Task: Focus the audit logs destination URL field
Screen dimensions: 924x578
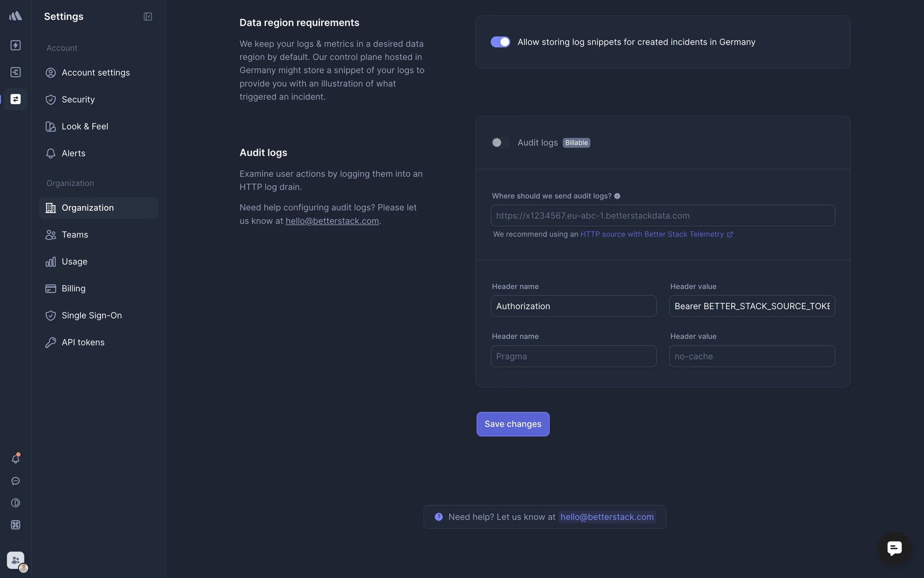Action: click(x=662, y=216)
